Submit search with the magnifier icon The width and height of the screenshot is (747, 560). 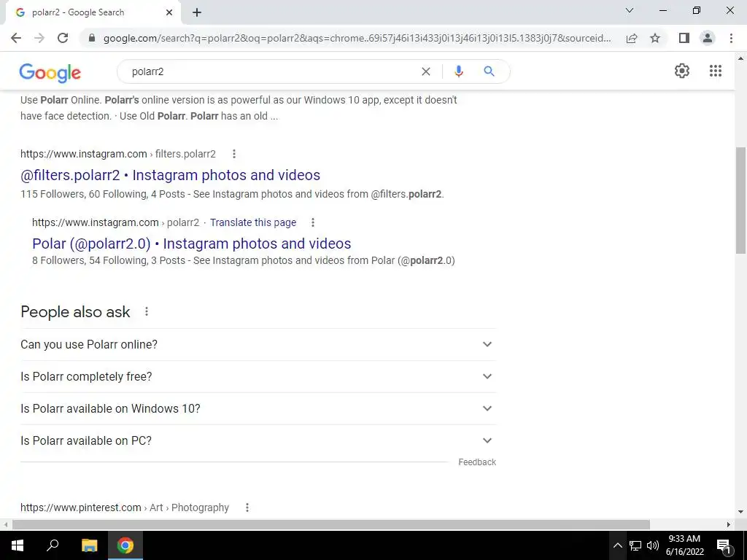tap(489, 71)
